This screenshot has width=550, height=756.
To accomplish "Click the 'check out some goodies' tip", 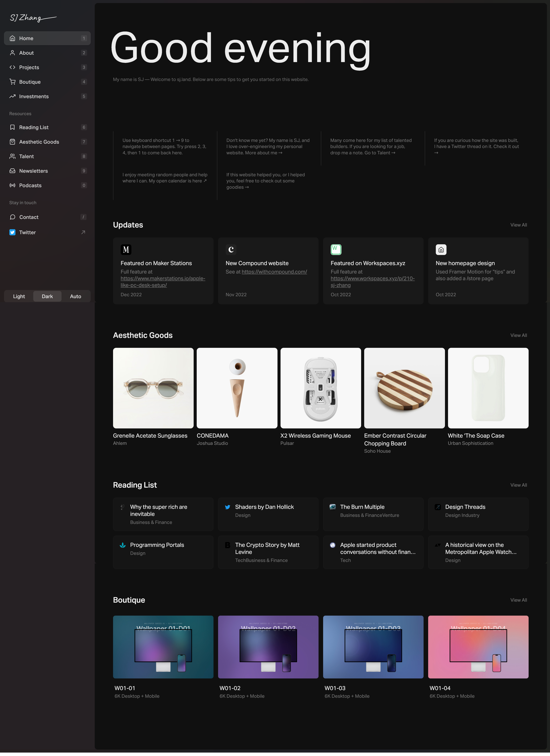I will (x=266, y=181).
